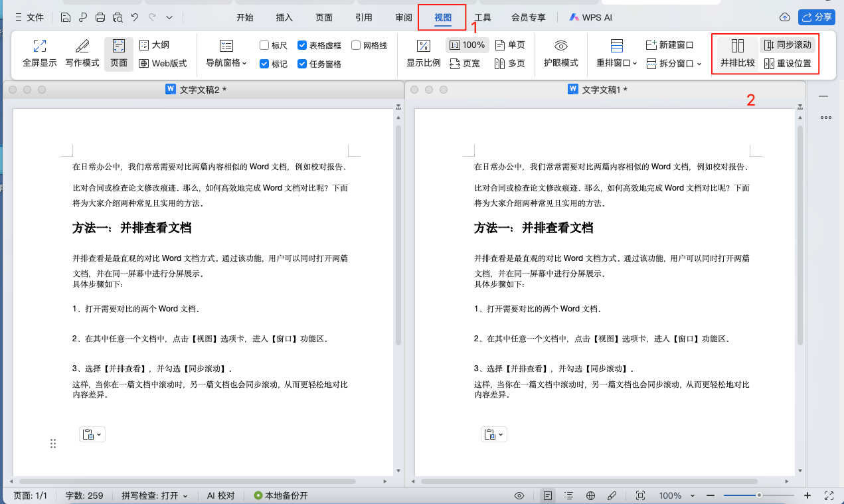The image size is (844, 504).
Task: Click the Print icon in quick toolbar
Action: [100, 17]
